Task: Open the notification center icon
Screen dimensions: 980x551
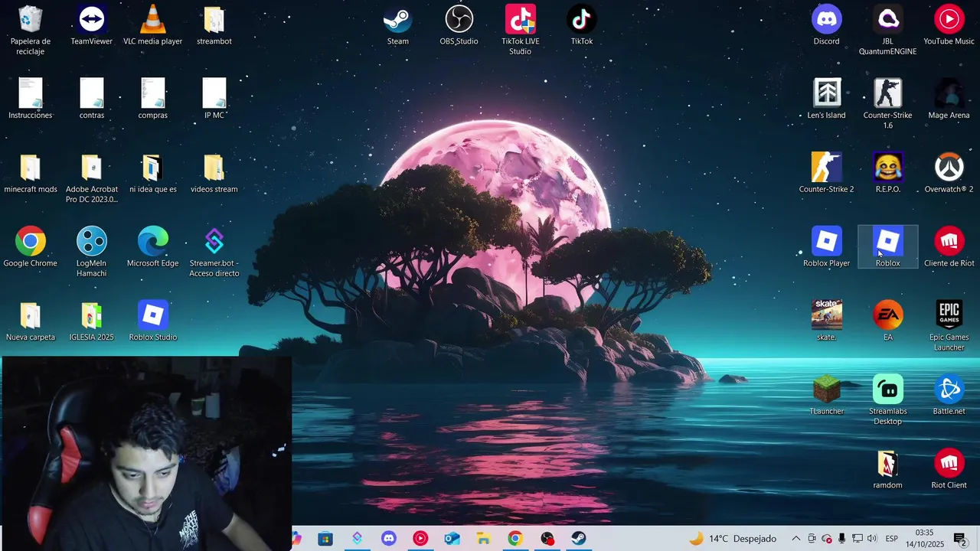Action: (x=959, y=539)
